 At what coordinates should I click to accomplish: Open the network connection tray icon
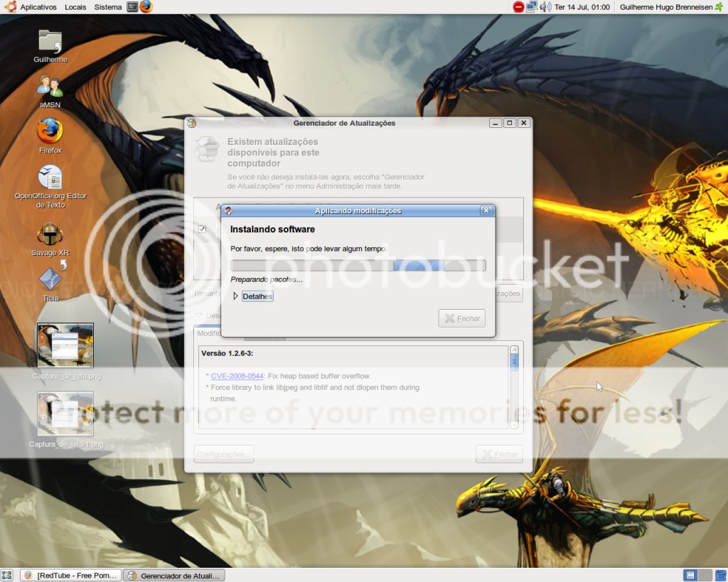[x=532, y=7]
